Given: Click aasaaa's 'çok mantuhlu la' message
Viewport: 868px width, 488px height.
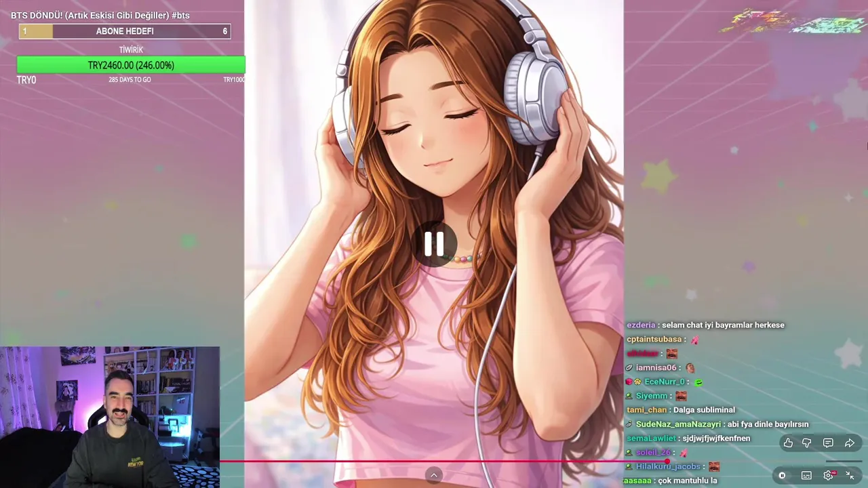Looking at the screenshot, I should tap(670, 481).
